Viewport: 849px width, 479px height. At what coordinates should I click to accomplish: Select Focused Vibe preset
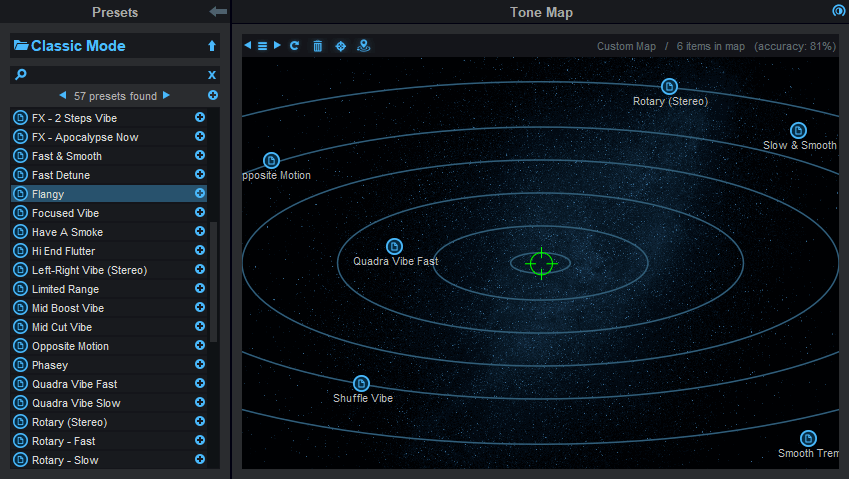[x=109, y=212]
